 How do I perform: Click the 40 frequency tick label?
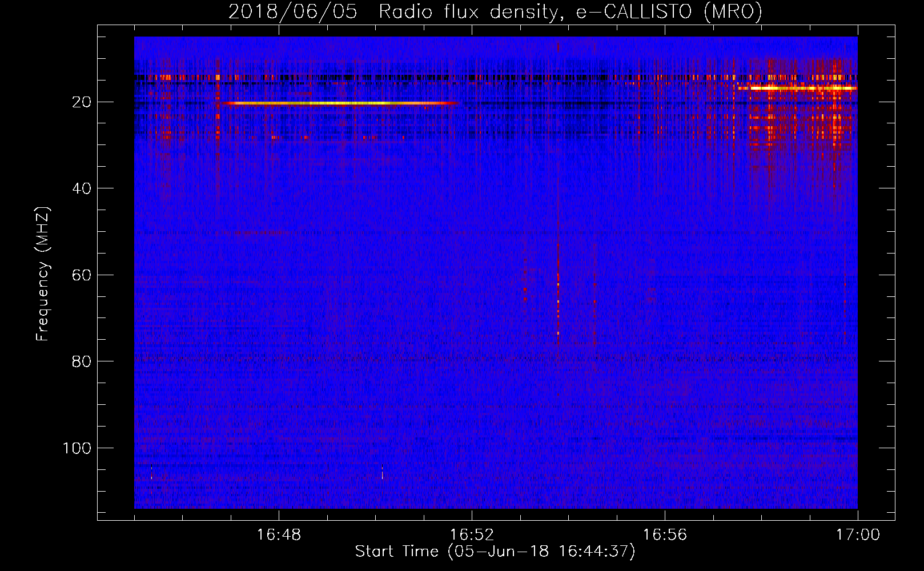[82, 188]
